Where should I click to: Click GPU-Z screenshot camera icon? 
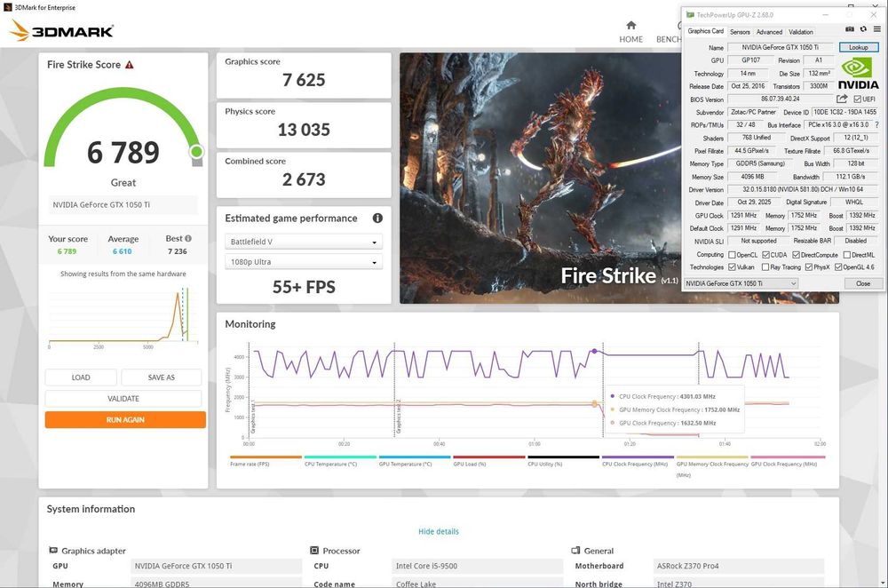[x=850, y=29]
